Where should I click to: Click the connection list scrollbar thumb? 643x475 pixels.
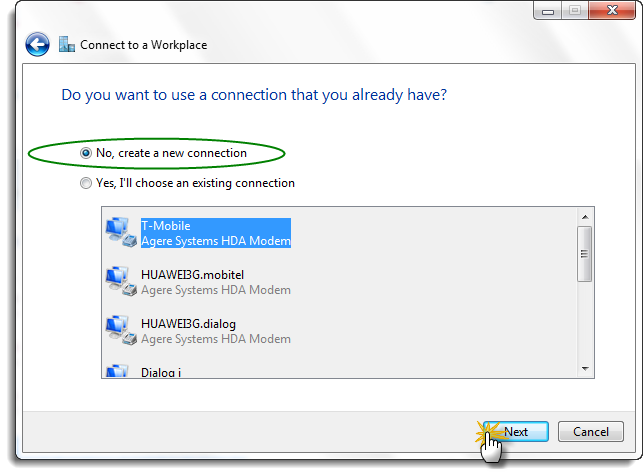(x=585, y=254)
